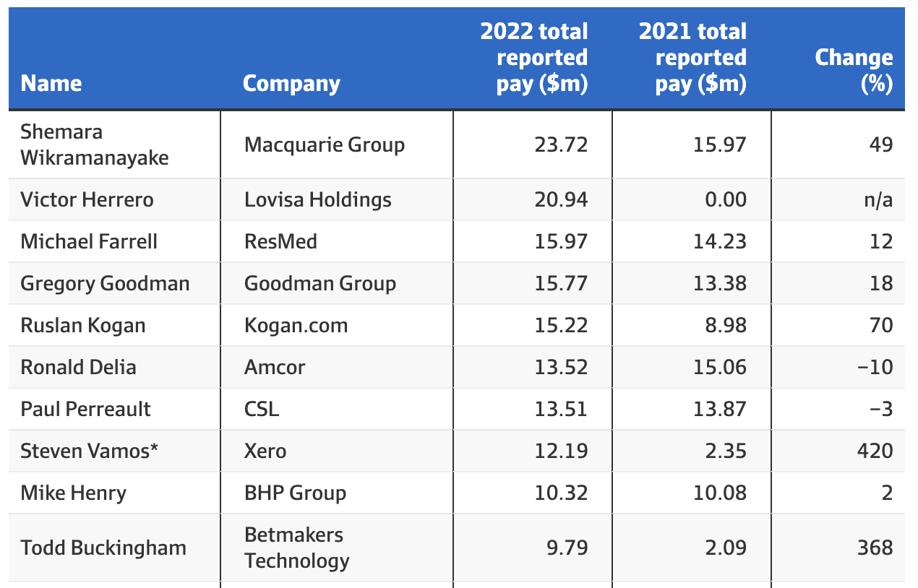The height and width of the screenshot is (588, 918).
Task: Select the Shemara Wikramanayake name cell
Action: [x=94, y=144]
